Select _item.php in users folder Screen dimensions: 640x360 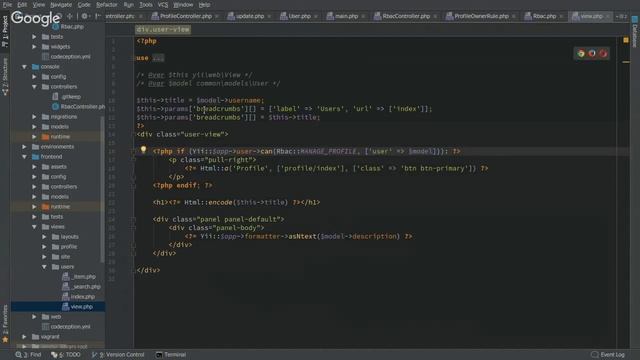tap(79, 277)
